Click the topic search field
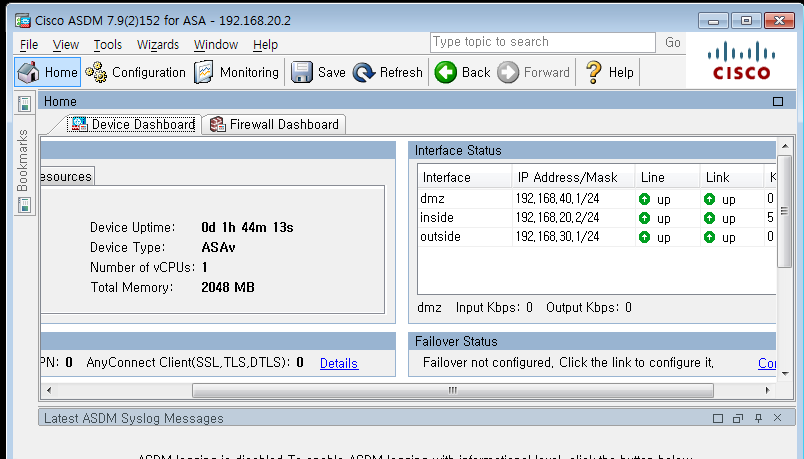The width and height of the screenshot is (804, 459). coord(542,42)
